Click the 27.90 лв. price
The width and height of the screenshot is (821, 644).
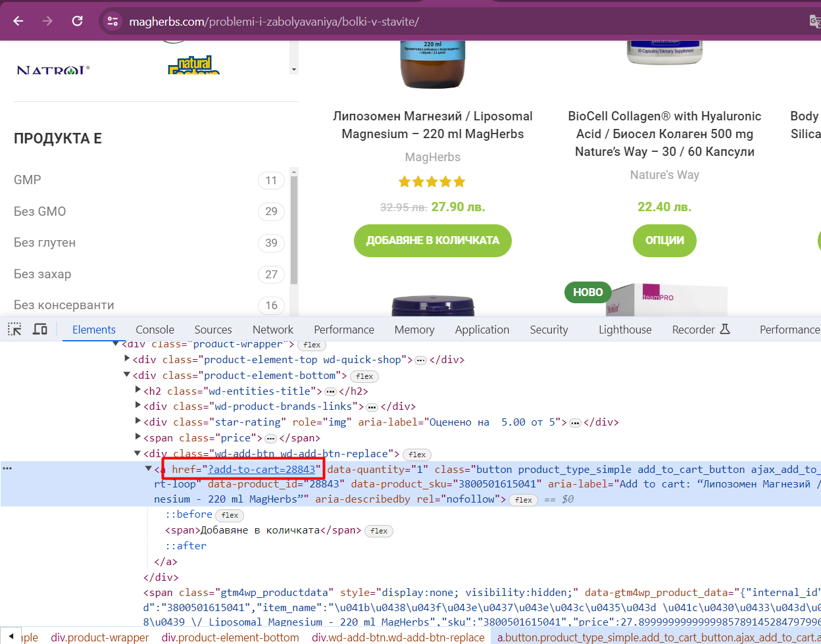coord(458,207)
